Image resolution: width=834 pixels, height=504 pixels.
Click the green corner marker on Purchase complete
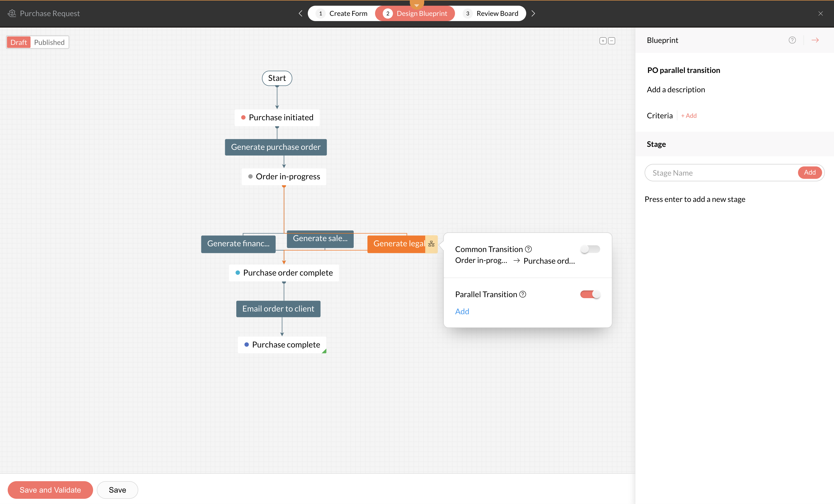324,351
